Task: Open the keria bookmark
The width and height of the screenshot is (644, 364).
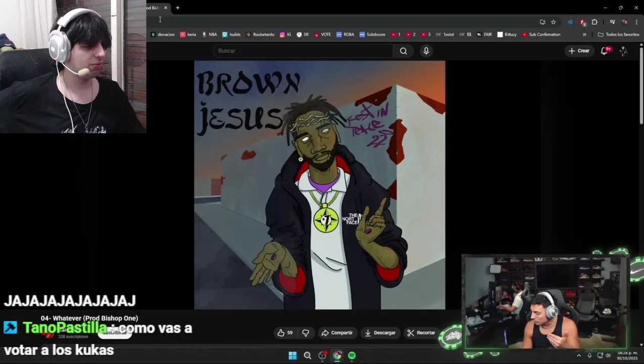Action: point(188,34)
